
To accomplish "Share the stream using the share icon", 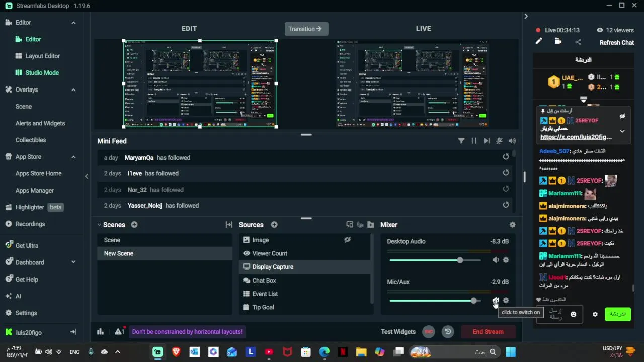I will click(578, 42).
